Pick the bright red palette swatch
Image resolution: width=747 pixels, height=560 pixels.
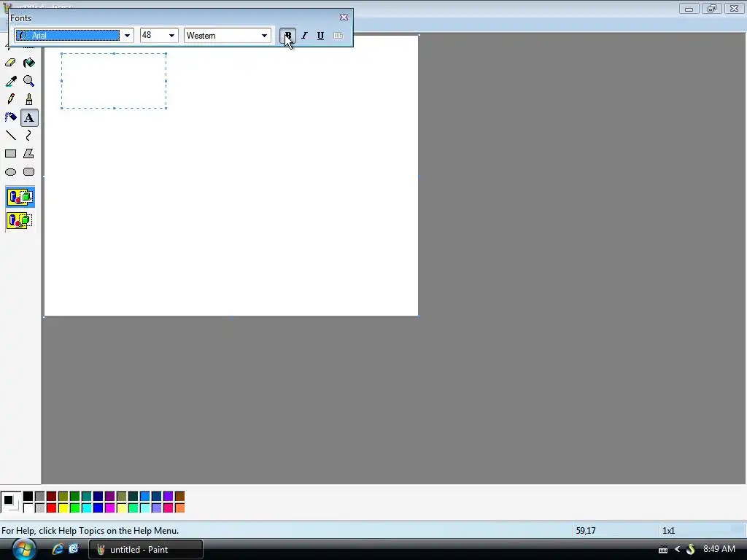52,508
